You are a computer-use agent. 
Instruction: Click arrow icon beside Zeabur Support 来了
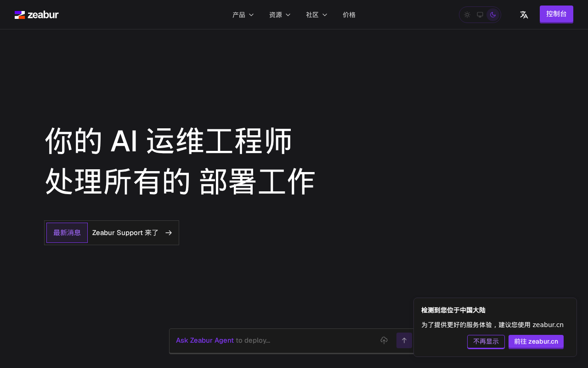point(169,233)
